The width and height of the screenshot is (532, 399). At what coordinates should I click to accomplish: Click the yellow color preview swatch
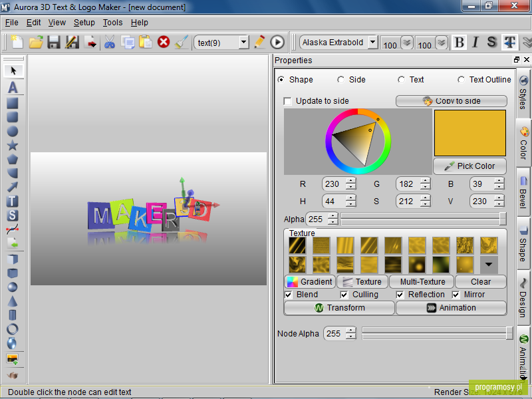(x=470, y=132)
